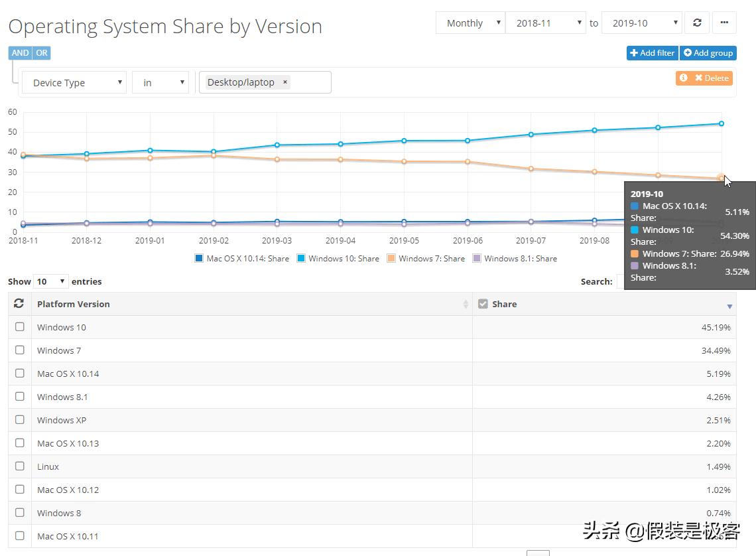
Task: Click the info icon on the Device Type filter
Action: [684, 78]
